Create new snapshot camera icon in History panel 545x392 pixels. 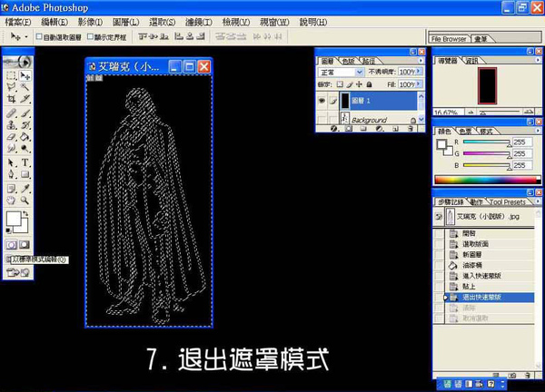(x=512, y=376)
